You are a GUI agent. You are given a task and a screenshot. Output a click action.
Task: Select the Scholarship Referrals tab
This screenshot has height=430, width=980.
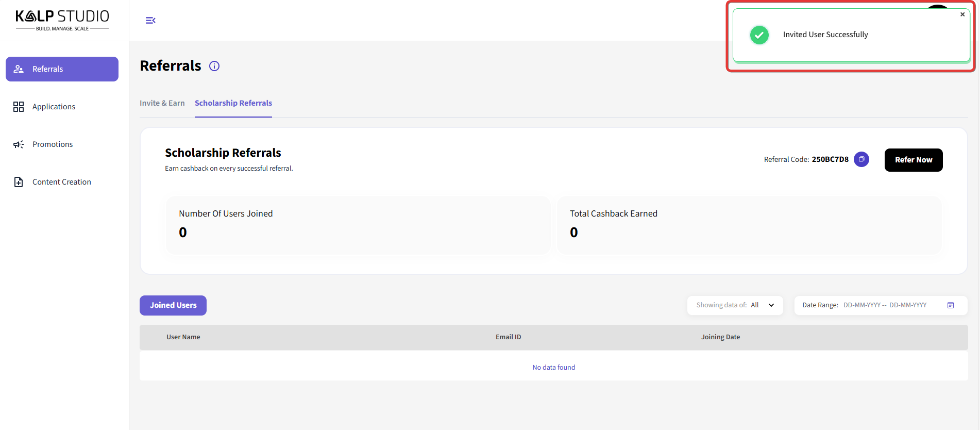click(x=233, y=103)
